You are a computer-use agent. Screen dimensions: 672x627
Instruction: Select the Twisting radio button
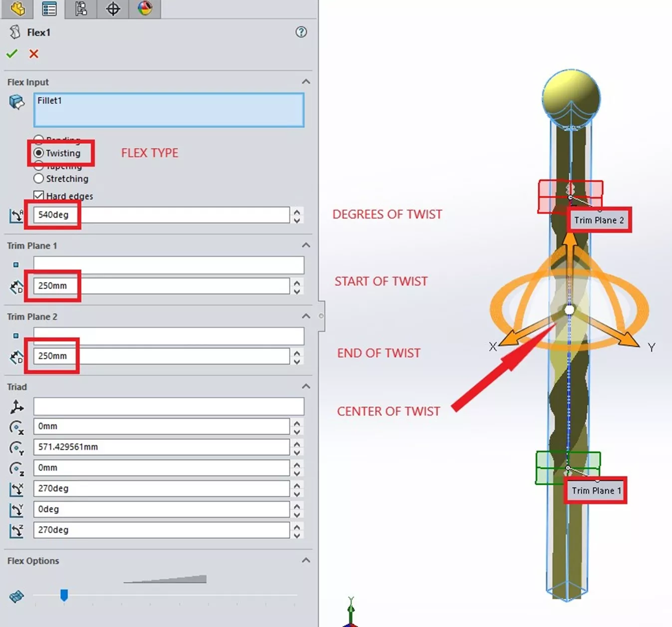pos(39,153)
